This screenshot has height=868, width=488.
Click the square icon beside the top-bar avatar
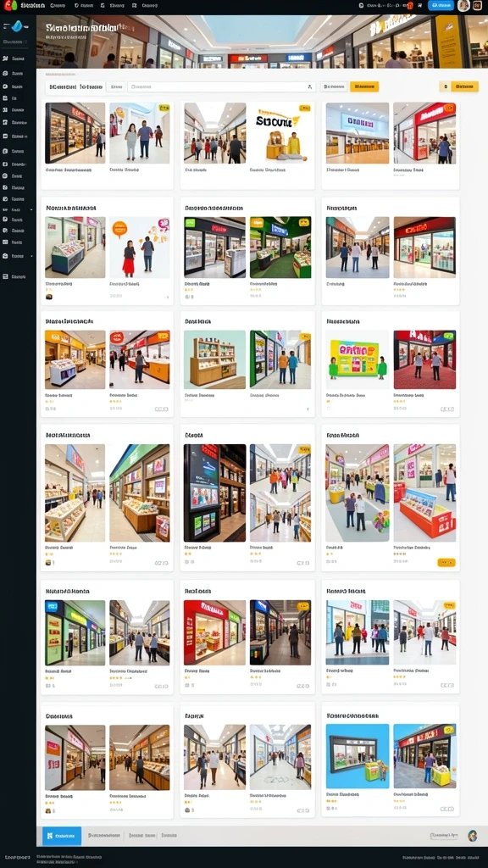(477, 6)
